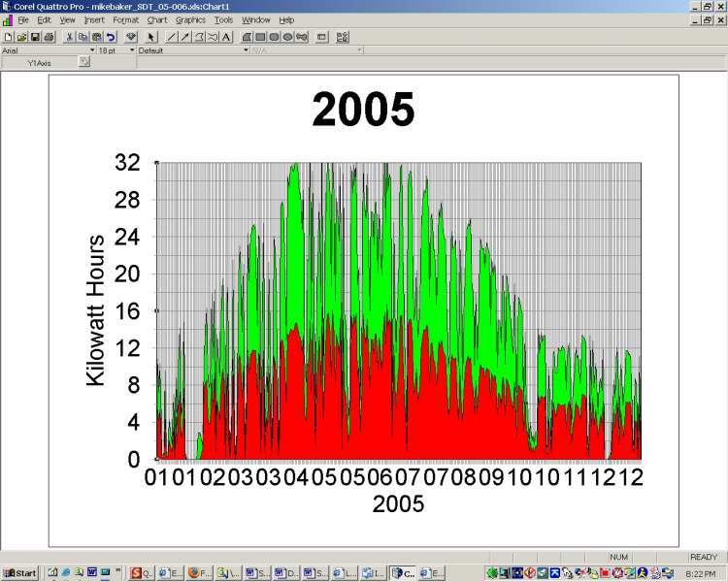Image resolution: width=728 pixels, height=582 pixels.
Task: Open the Graphics menu
Action: click(x=190, y=19)
